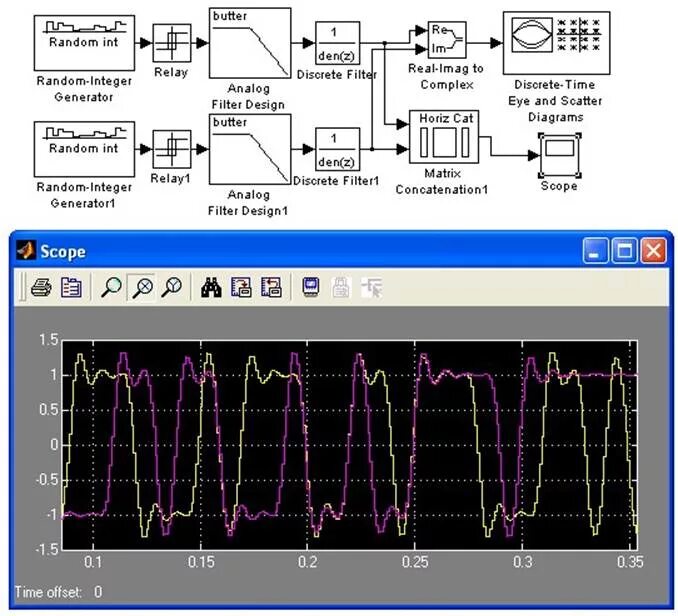Select the Relay1 block
The image size is (678, 616).
pos(172,149)
